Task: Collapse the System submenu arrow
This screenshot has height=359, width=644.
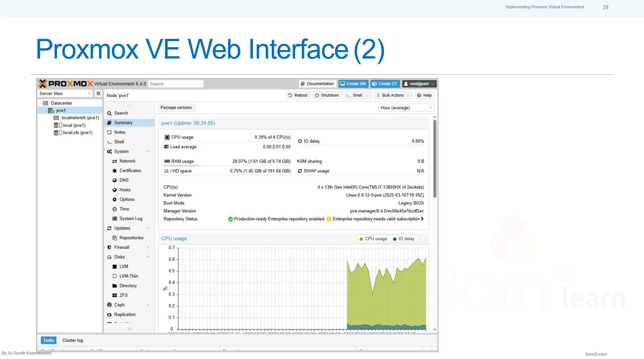Action: click(x=148, y=151)
